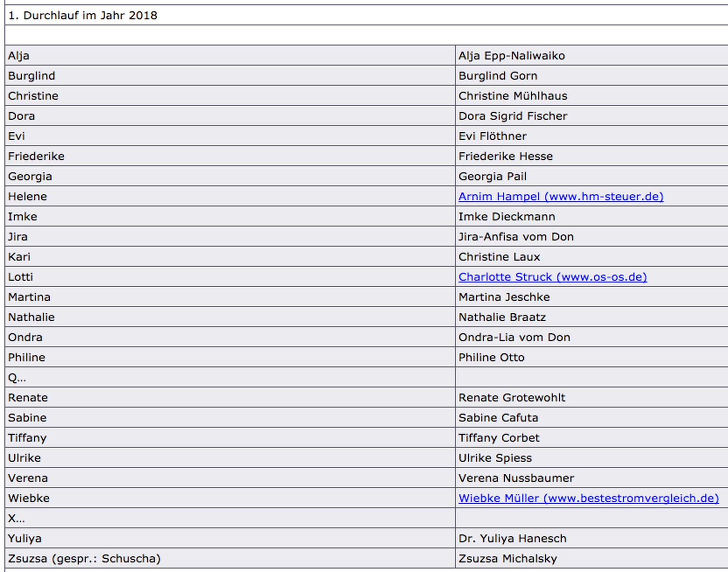Select 'Helene' in the first column
This screenshot has width=728, height=572.
click(x=27, y=196)
